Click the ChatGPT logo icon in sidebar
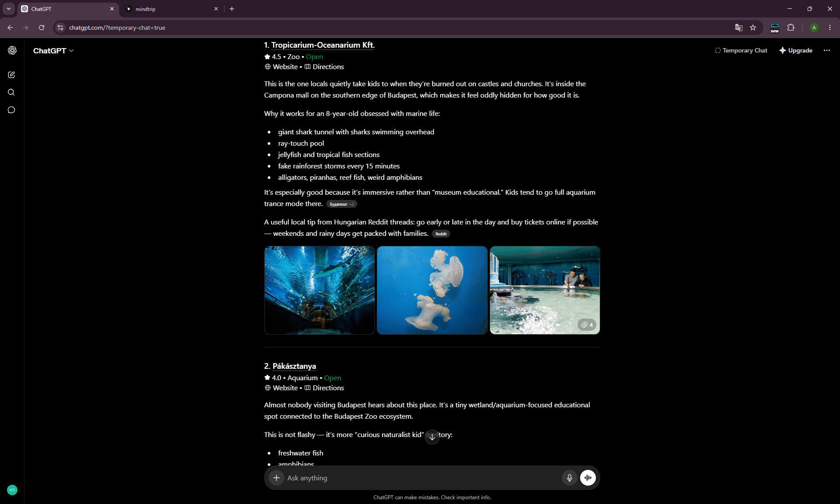Viewport: 840px width, 504px height. tap(12, 50)
